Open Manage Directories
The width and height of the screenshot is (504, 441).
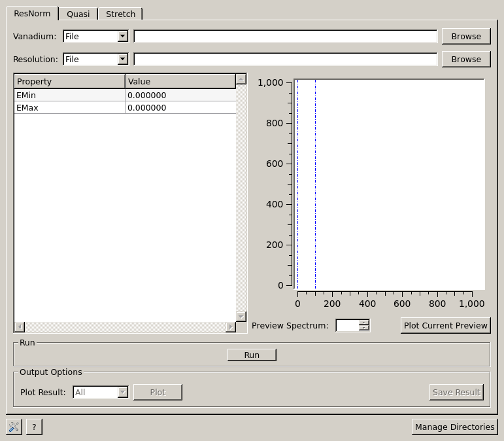click(454, 427)
